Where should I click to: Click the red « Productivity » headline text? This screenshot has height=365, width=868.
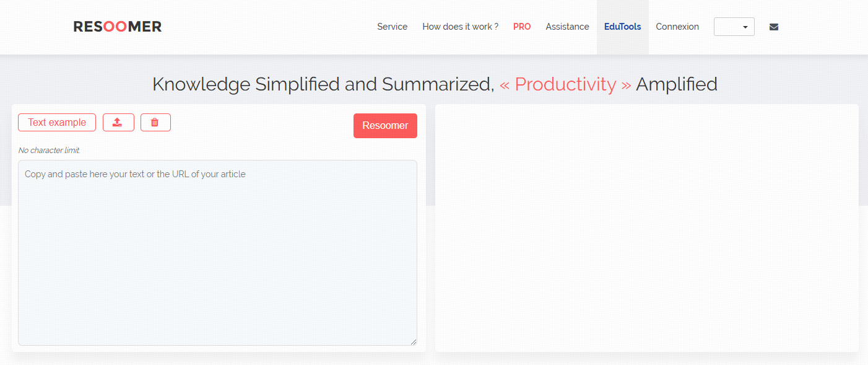click(x=565, y=84)
